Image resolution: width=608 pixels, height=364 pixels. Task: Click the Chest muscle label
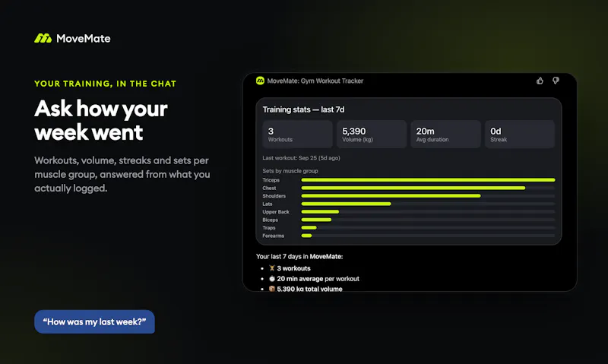click(x=269, y=188)
